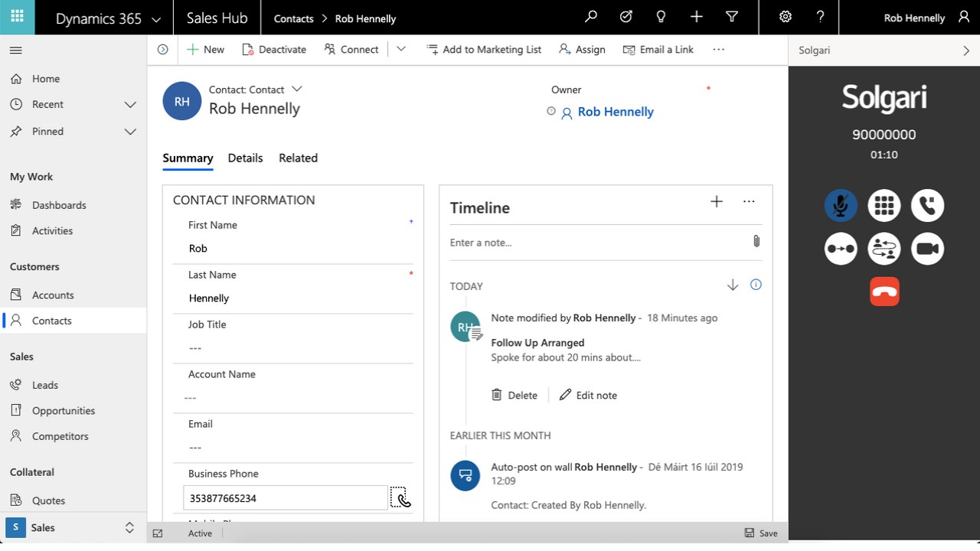The image size is (980, 551).
Task: Click the Timeline info icon
Action: 756,285
